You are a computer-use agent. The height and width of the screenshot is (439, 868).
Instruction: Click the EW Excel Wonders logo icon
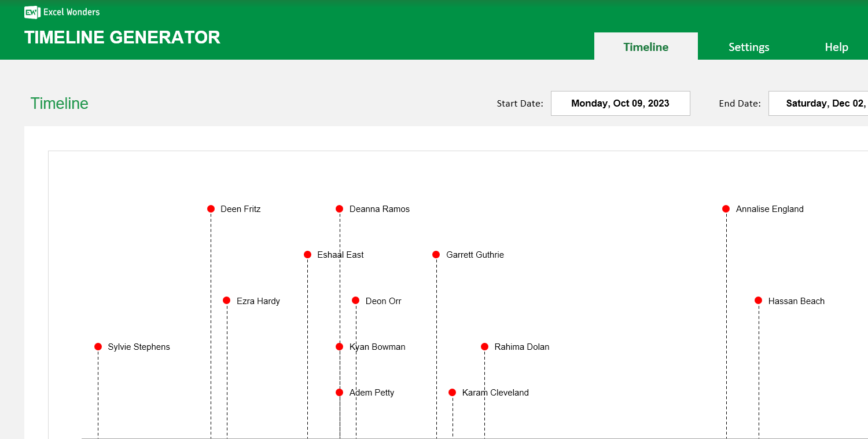(32, 12)
